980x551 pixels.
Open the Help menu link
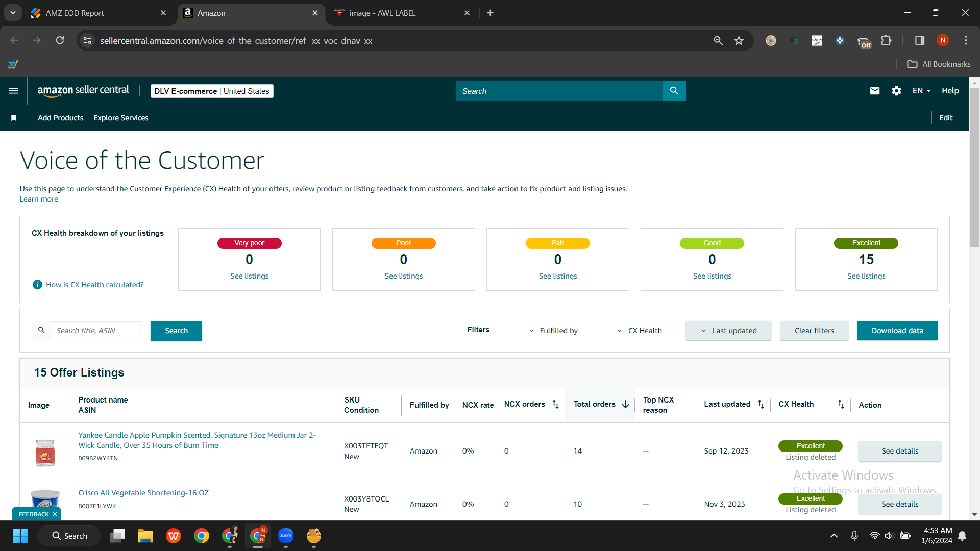950,91
